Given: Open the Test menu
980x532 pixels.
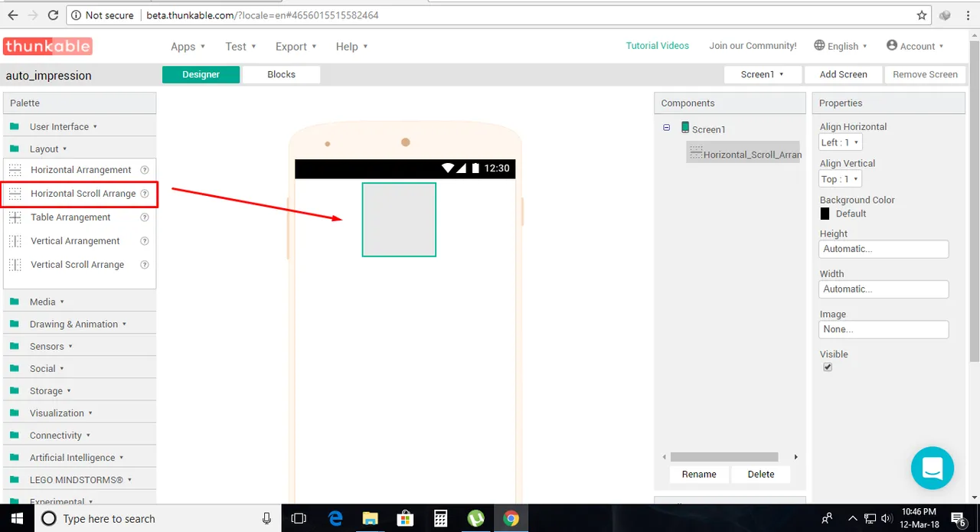Looking at the screenshot, I should point(240,46).
